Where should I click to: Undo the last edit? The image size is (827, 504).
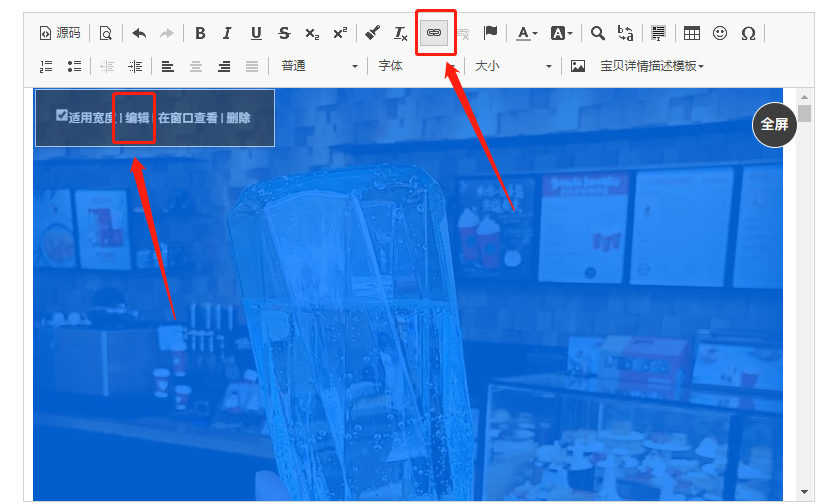139,33
